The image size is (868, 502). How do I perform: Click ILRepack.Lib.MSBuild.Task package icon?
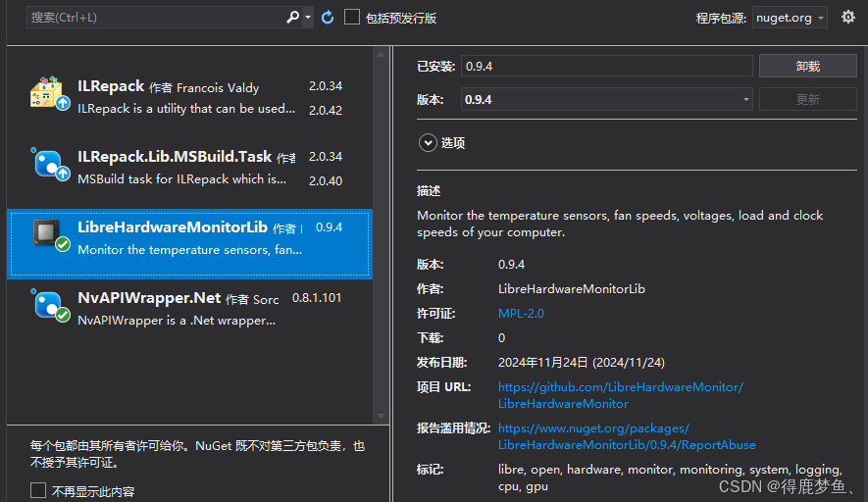point(50,164)
